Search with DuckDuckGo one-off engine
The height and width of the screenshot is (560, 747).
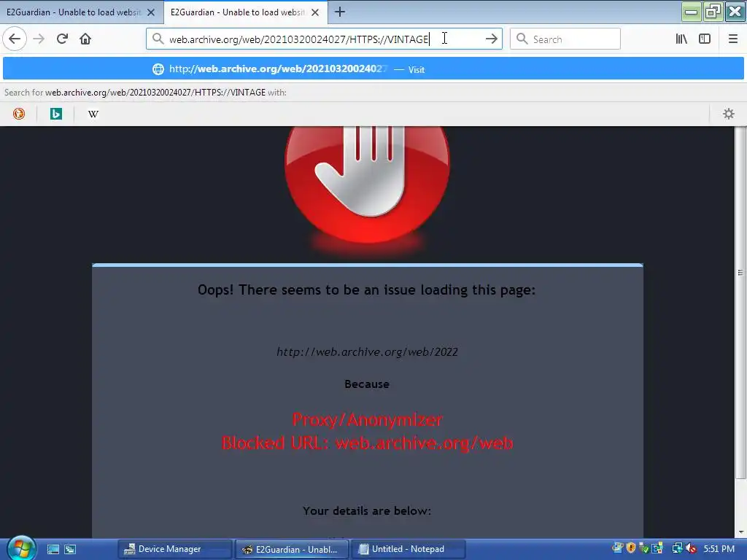click(19, 114)
